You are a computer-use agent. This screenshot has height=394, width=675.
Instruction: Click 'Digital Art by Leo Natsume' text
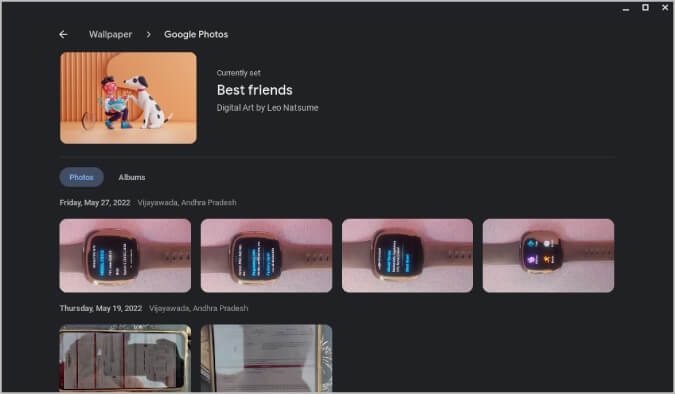pyautogui.click(x=267, y=108)
